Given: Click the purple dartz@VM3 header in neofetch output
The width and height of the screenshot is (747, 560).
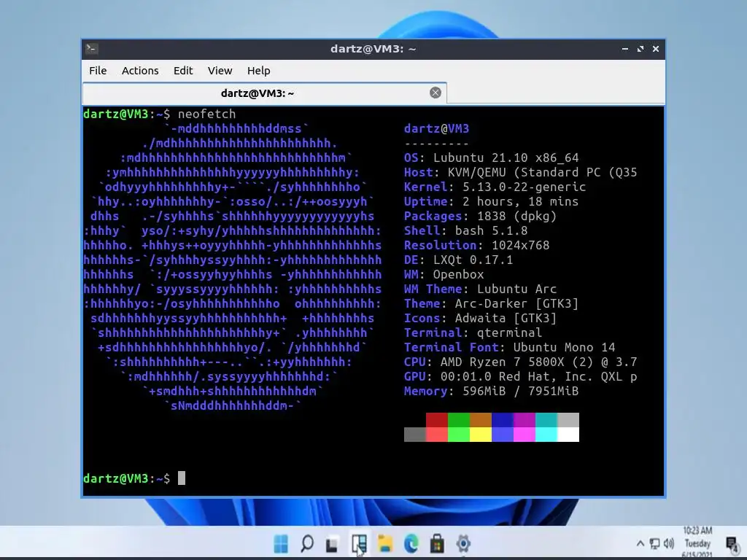Looking at the screenshot, I should (x=436, y=128).
